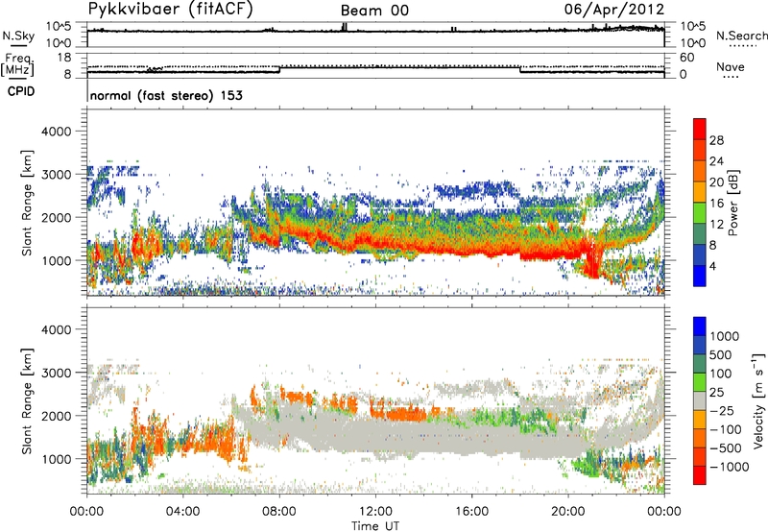Click the 3000 tick label on power panel
Screen dimensions: 768x532
(x=57, y=175)
